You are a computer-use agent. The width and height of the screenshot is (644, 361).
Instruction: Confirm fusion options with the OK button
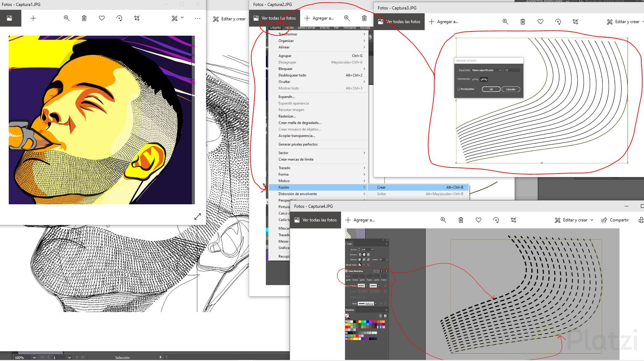coord(491,89)
